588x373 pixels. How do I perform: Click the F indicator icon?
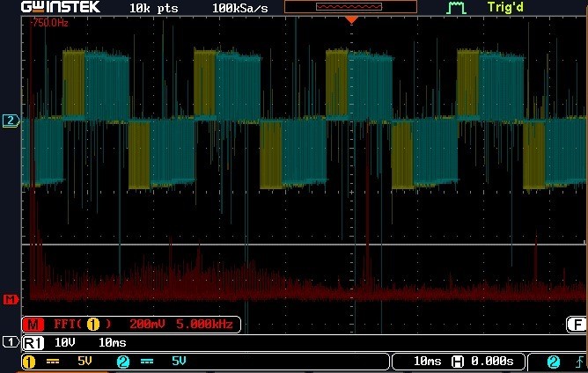pyautogui.click(x=577, y=325)
